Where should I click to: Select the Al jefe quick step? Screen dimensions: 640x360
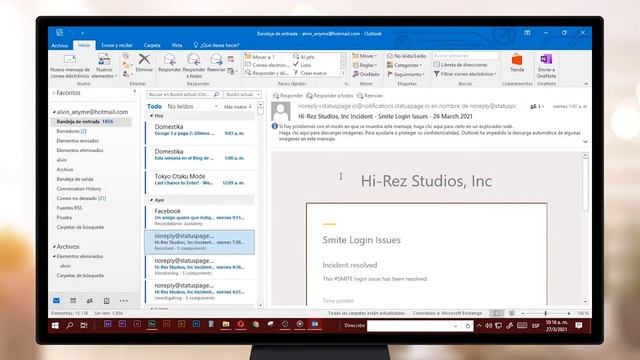coord(304,57)
